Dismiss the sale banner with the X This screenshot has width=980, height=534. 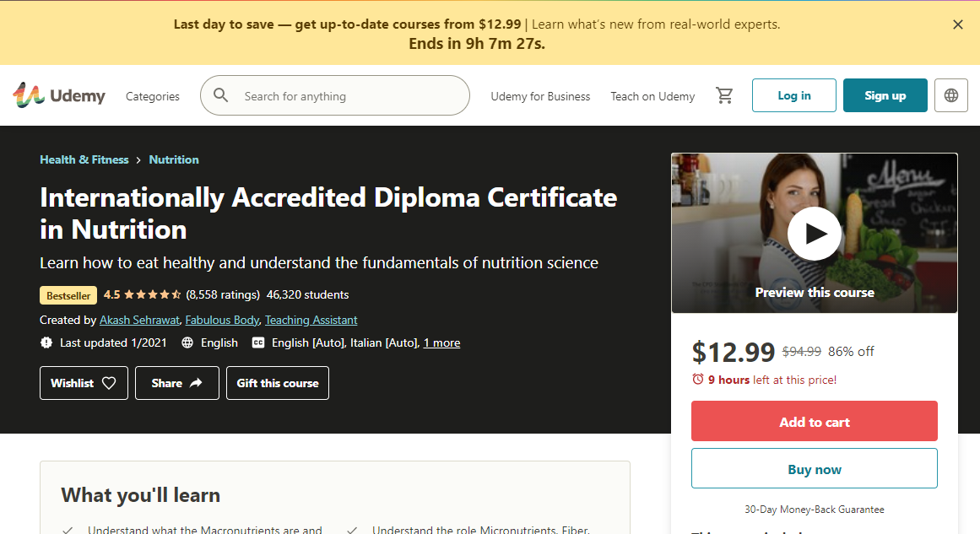pyautogui.click(x=958, y=24)
